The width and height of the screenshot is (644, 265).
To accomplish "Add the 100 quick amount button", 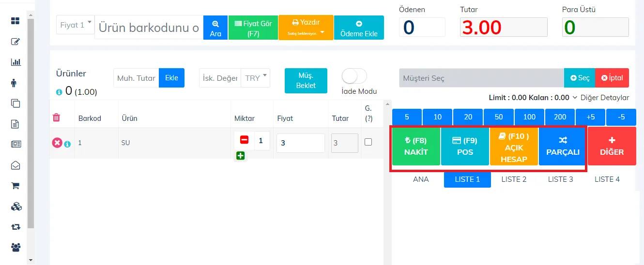I will point(529,117).
